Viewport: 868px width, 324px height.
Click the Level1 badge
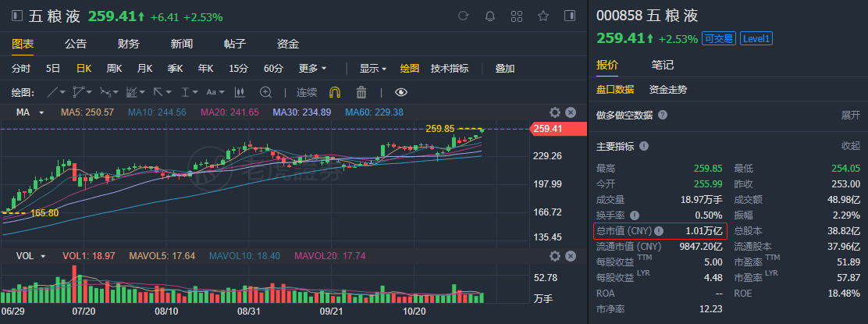pyautogui.click(x=756, y=38)
